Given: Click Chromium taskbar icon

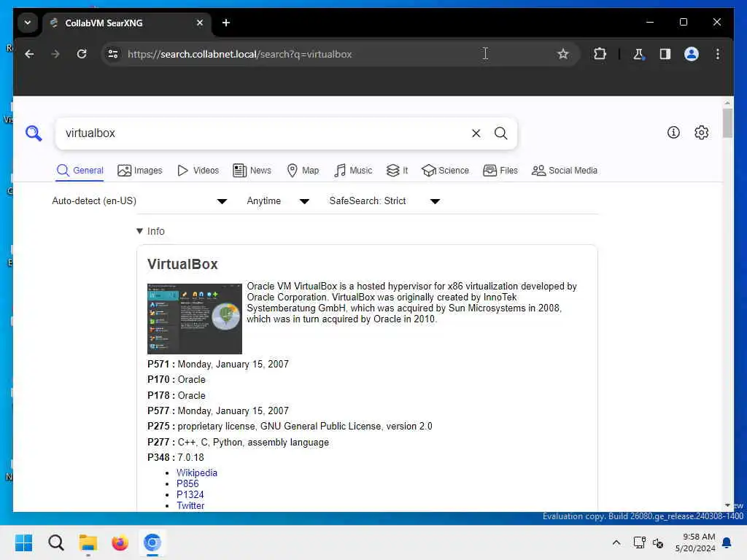Looking at the screenshot, I should (152, 542).
